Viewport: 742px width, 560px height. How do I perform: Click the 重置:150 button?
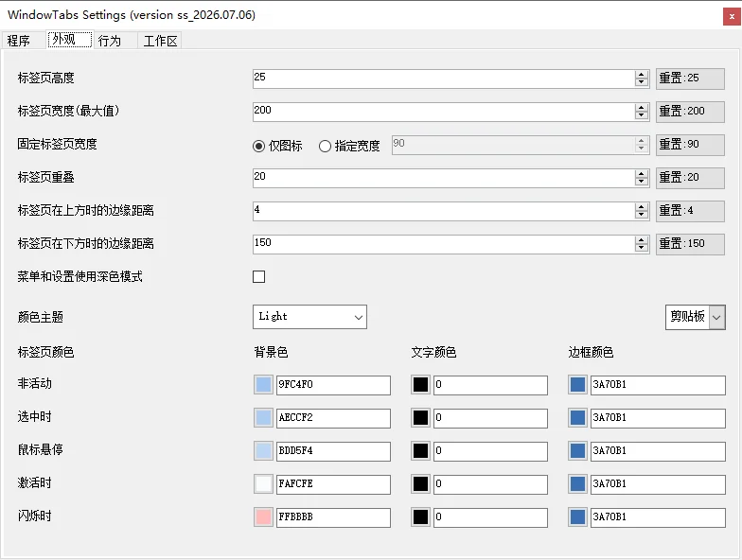click(690, 244)
